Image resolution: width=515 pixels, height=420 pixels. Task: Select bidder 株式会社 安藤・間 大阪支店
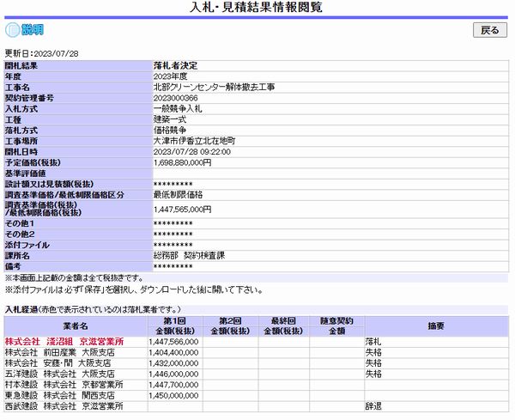coord(58,363)
